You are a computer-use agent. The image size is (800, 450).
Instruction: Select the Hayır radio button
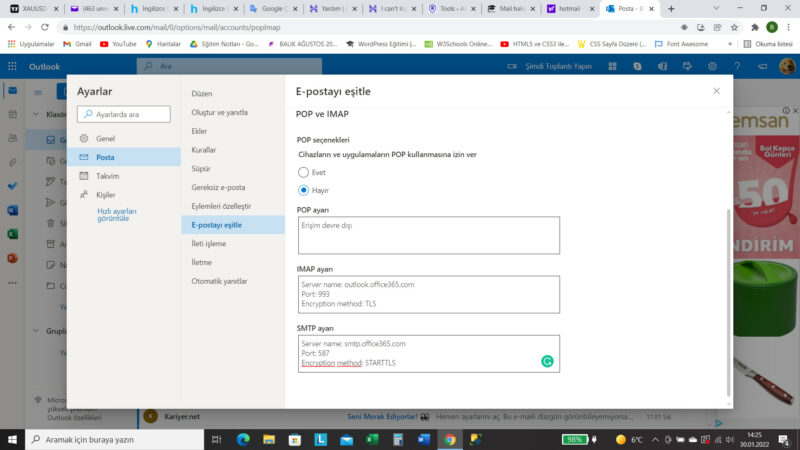[x=303, y=190]
